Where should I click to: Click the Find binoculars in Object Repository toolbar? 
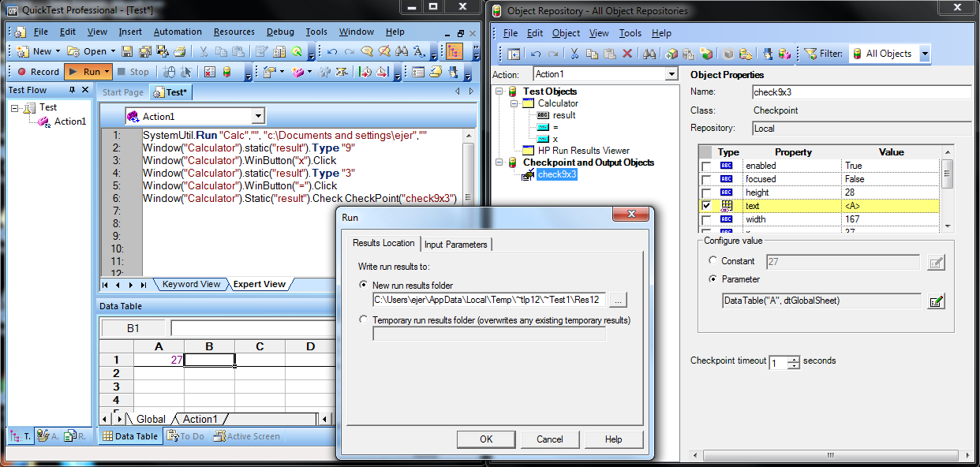649,54
